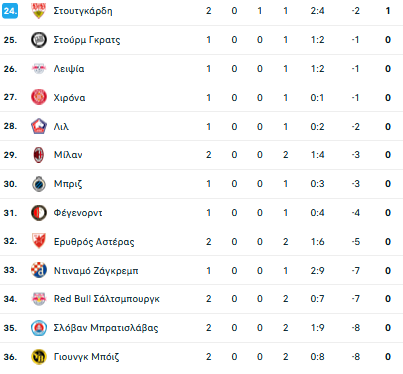Click the RB Leipzig crest next to Λειψία
Screen dimensions: 403x374
(x=39, y=69)
